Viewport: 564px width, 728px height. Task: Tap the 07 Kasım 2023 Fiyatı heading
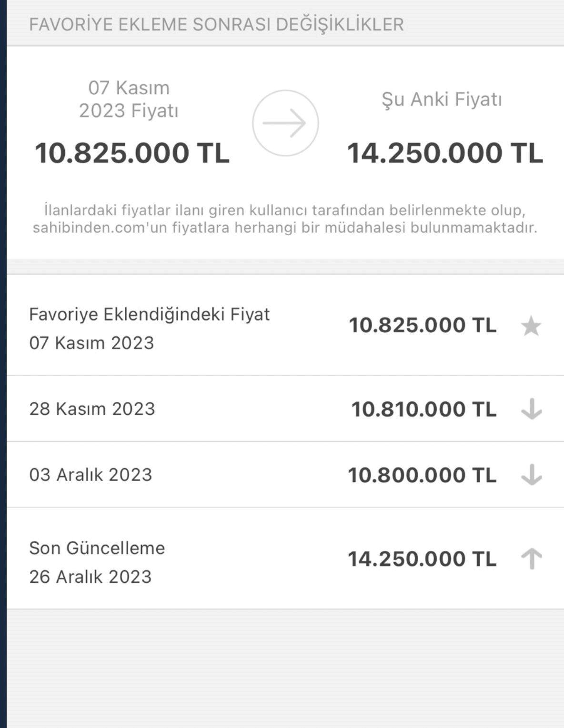pyautogui.click(x=129, y=99)
